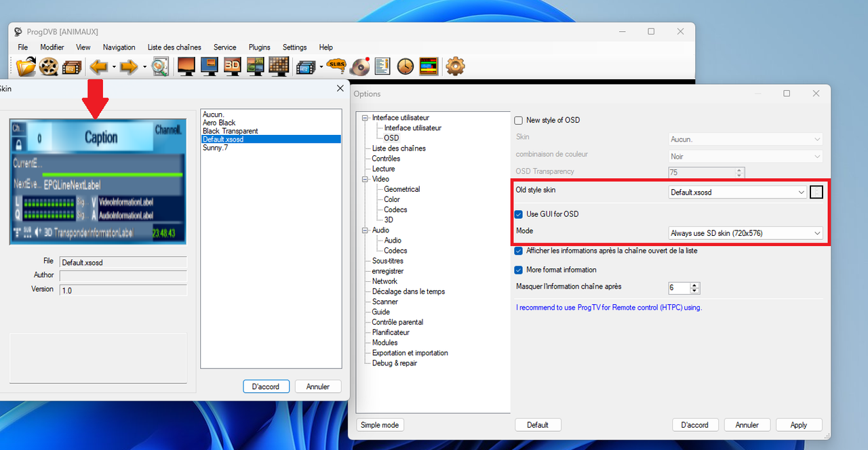This screenshot has height=450, width=868.
Task: Click the info document toolbar icon
Action: point(382,66)
